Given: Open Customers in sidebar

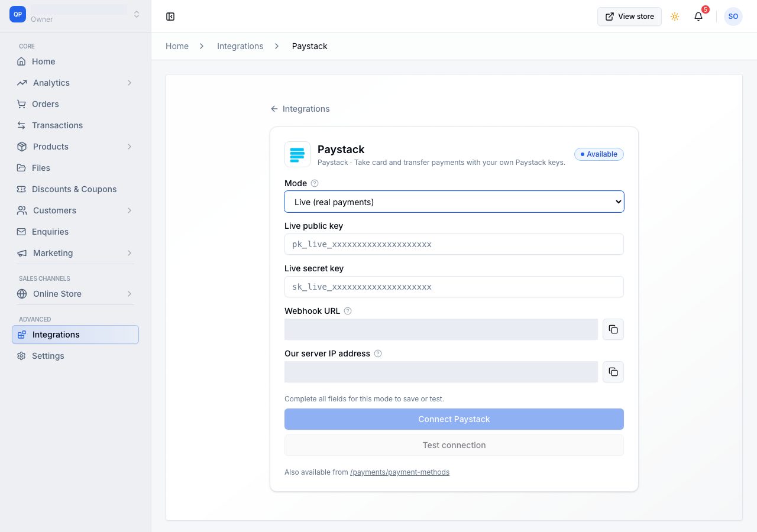Looking at the screenshot, I should tap(75, 210).
